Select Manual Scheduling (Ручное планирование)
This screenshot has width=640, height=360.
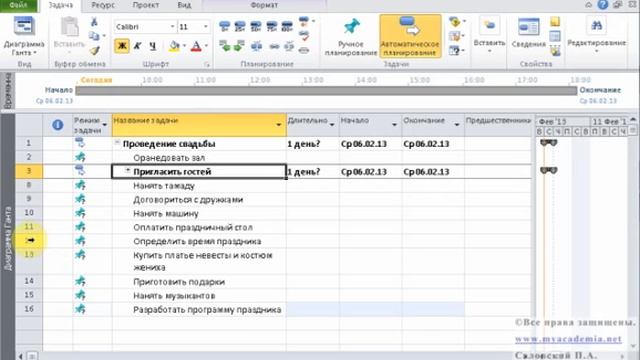coord(351,37)
